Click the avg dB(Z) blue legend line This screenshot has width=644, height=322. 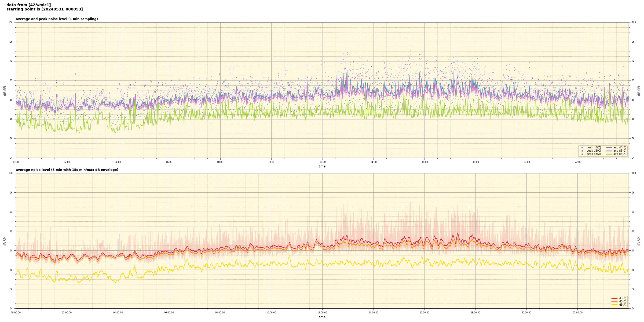609,148
